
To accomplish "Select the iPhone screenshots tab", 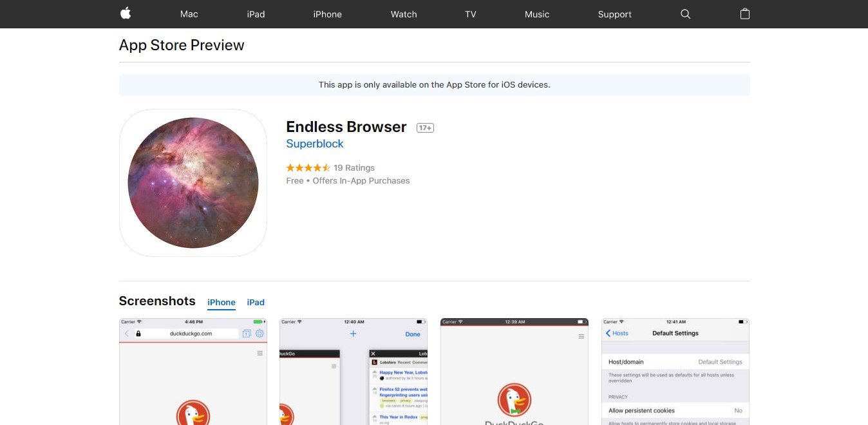I will (222, 303).
